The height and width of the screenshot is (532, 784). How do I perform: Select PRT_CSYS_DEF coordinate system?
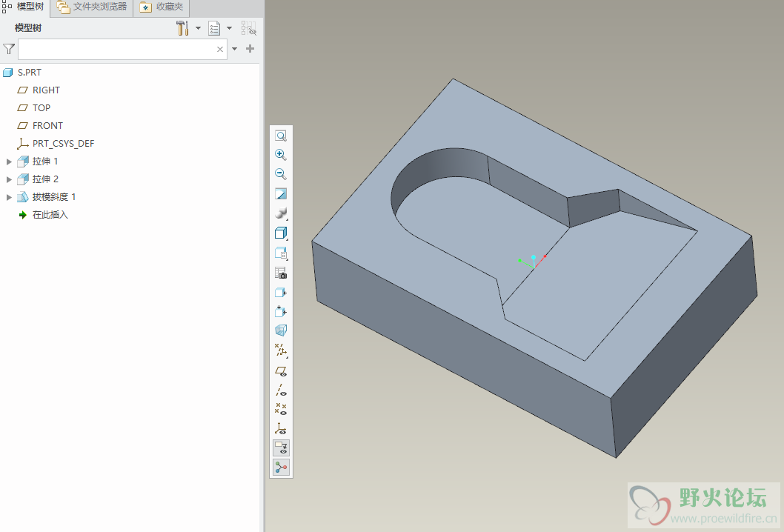coord(63,144)
